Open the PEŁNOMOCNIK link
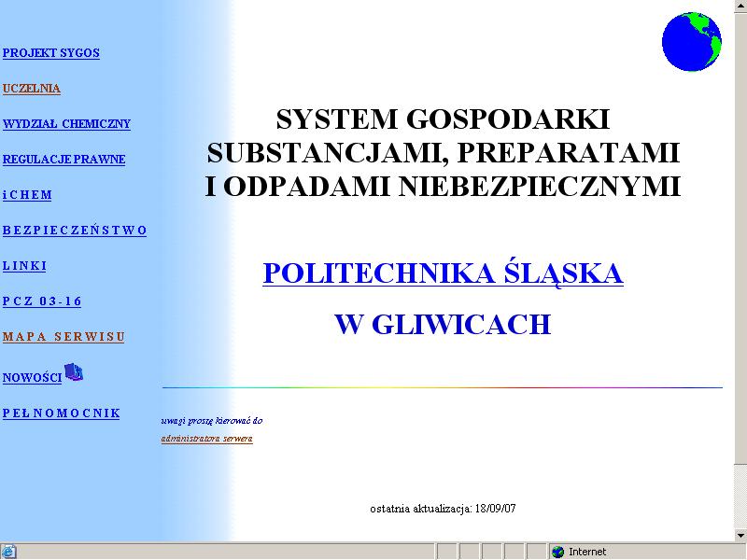This screenshot has height=560, width=747. pos(62,413)
